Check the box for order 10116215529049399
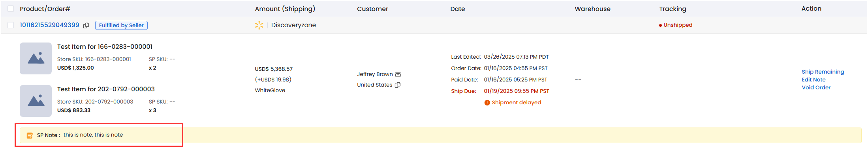This screenshot has width=868, height=148. 11,25
